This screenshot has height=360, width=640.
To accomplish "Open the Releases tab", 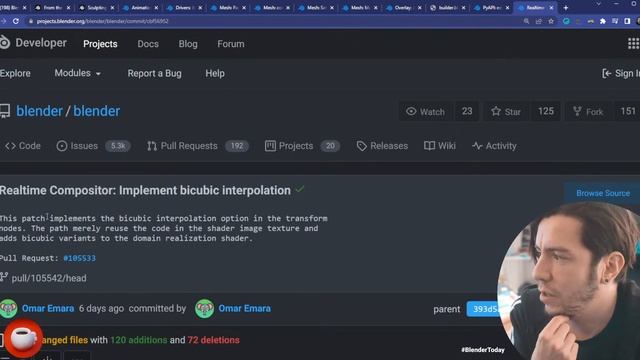I will (x=382, y=146).
